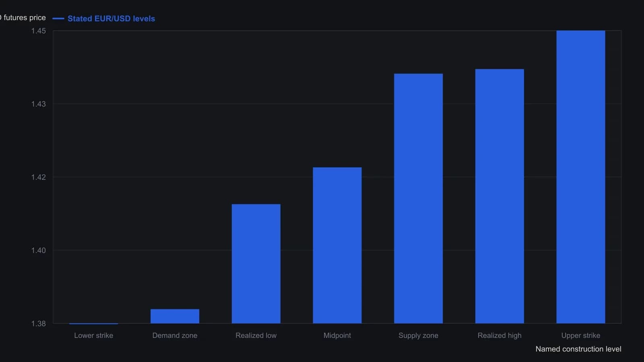Click the Lower strike axis label
This screenshot has height=362, width=644.
[x=93, y=335]
